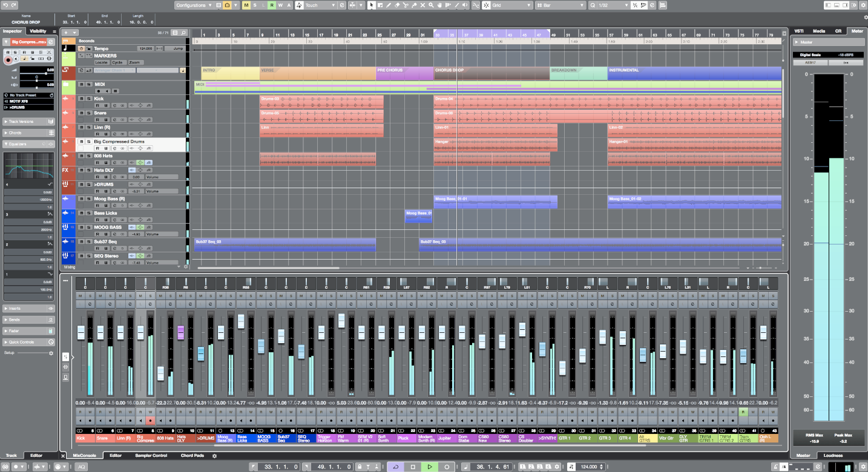This screenshot has width=868, height=472.
Task: Select the Erase tool in toolbar
Action: coord(397,5)
